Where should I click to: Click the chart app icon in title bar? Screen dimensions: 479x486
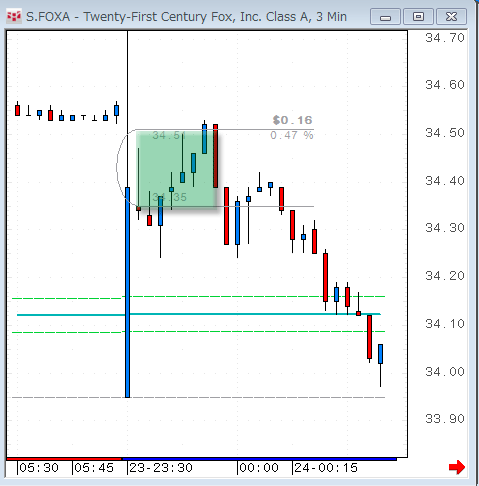(14, 16)
